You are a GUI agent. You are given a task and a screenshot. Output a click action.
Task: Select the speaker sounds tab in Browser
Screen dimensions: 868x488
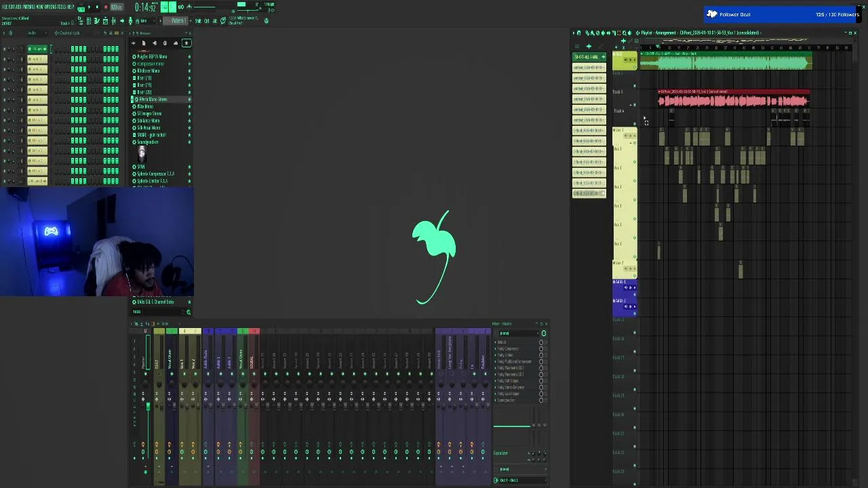tap(155, 43)
